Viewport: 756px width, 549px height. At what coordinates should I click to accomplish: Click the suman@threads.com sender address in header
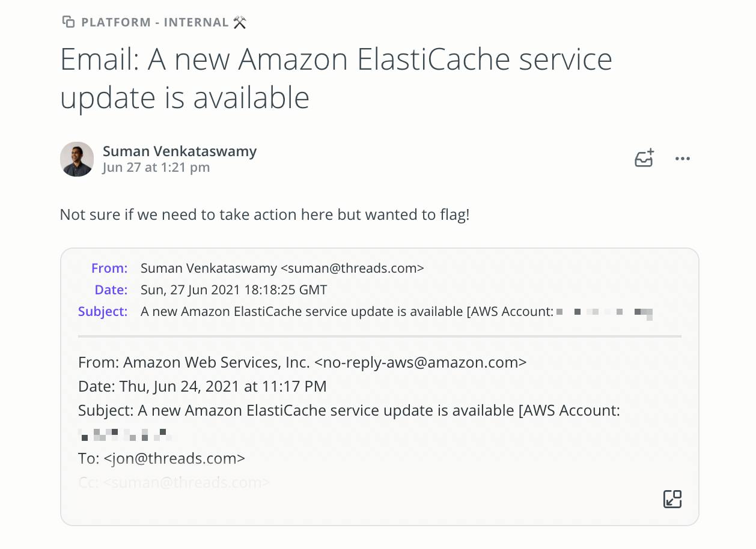(353, 268)
